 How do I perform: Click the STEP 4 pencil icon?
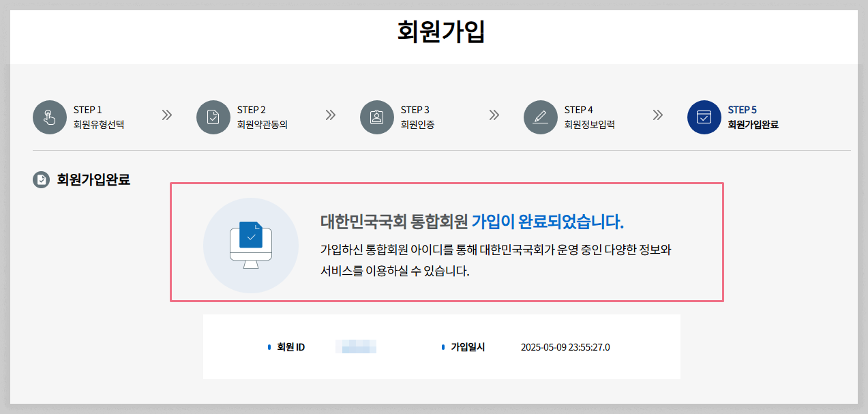[x=541, y=117]
